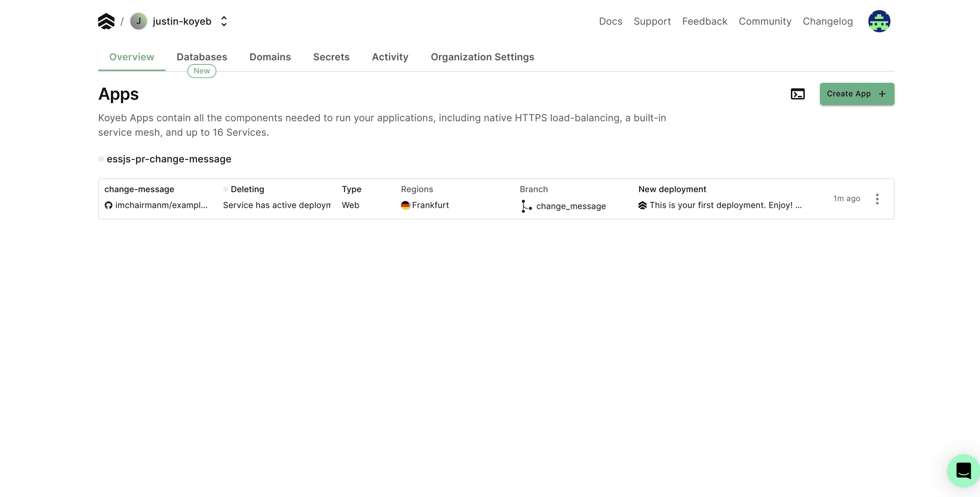
Task: Click the Create App button
Action: coord(856,94)
